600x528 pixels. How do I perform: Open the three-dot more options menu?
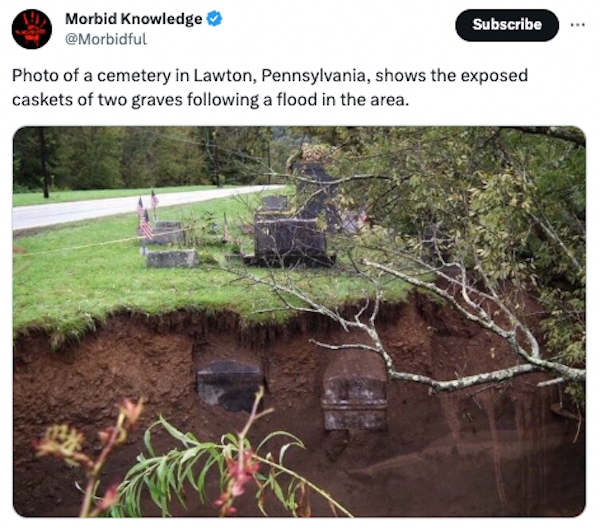coord(577,25)
